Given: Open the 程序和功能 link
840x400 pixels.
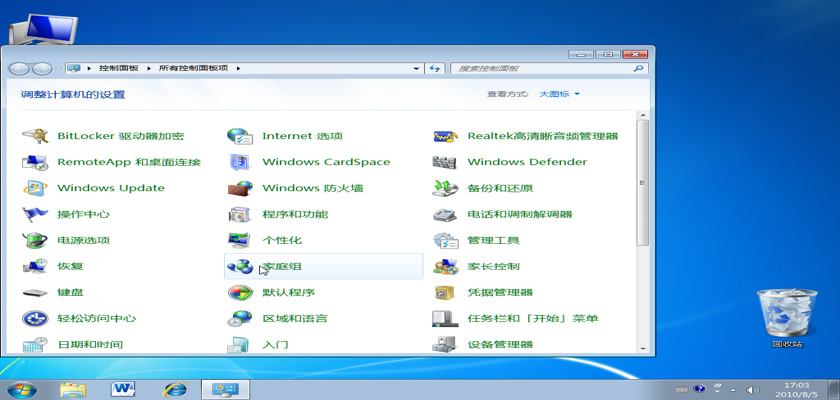Looking at the screenshot, I should point(295,214).
